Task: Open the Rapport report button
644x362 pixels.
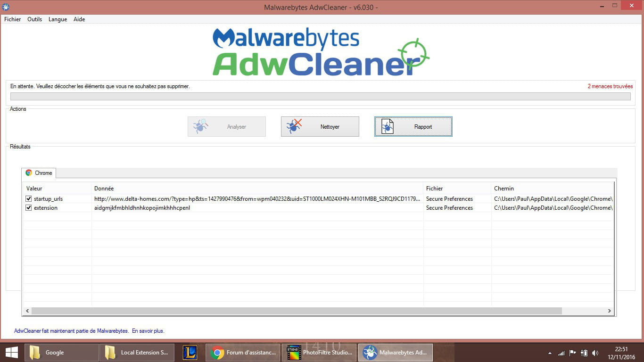Action: [x=413, y=127]
